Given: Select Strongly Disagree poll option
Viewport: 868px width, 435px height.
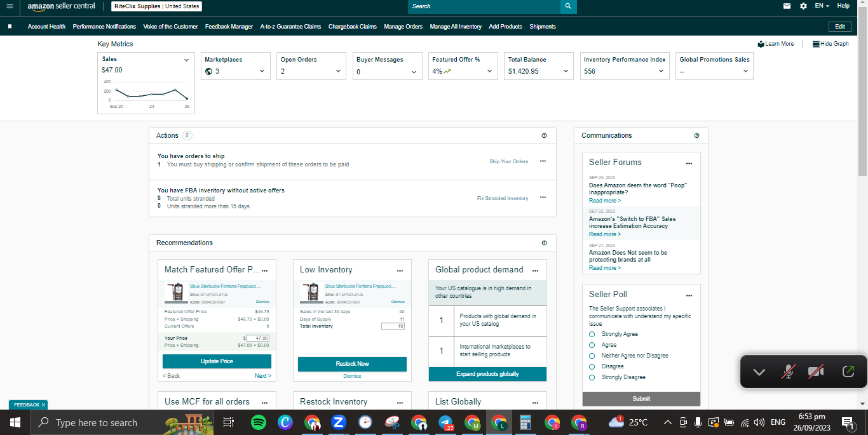Looking at the screenshot, I should (592, 377).
